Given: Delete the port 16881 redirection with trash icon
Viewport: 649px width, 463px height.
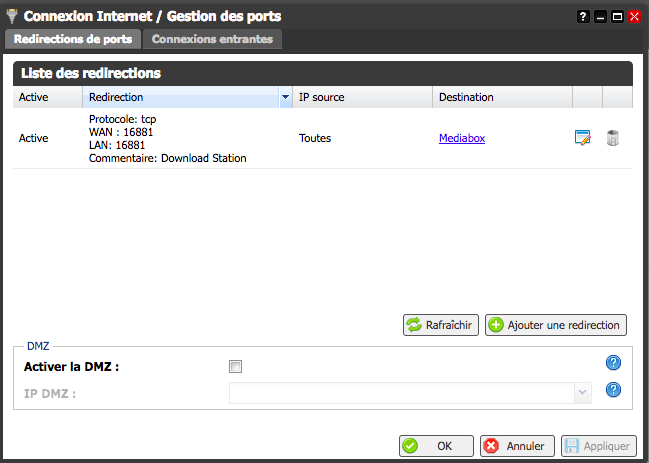Looking at the screenshot, I should click(x=613, y=138).
